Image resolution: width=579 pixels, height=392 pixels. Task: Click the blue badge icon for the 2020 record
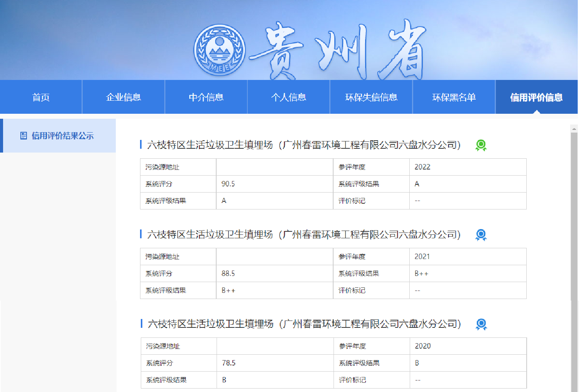481,324
